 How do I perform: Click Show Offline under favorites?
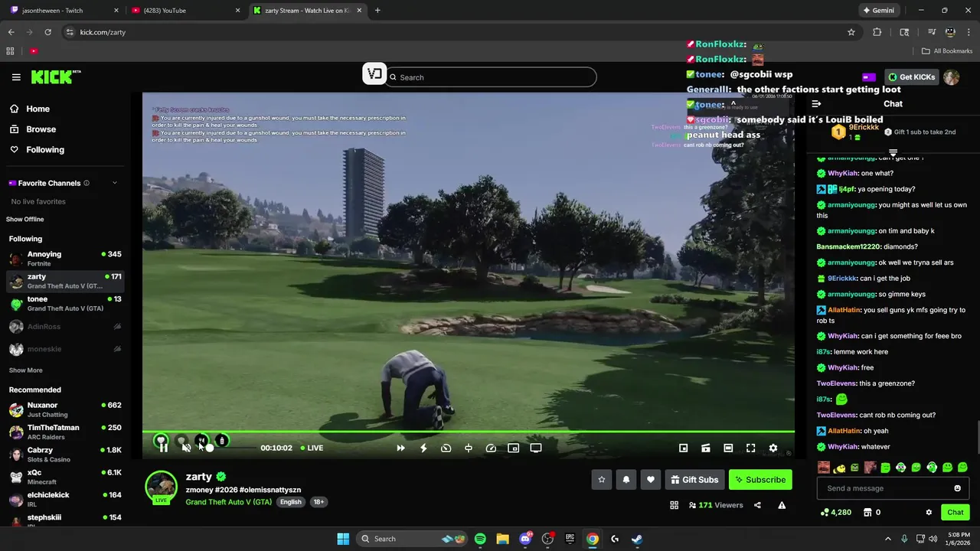pos(25,220)
